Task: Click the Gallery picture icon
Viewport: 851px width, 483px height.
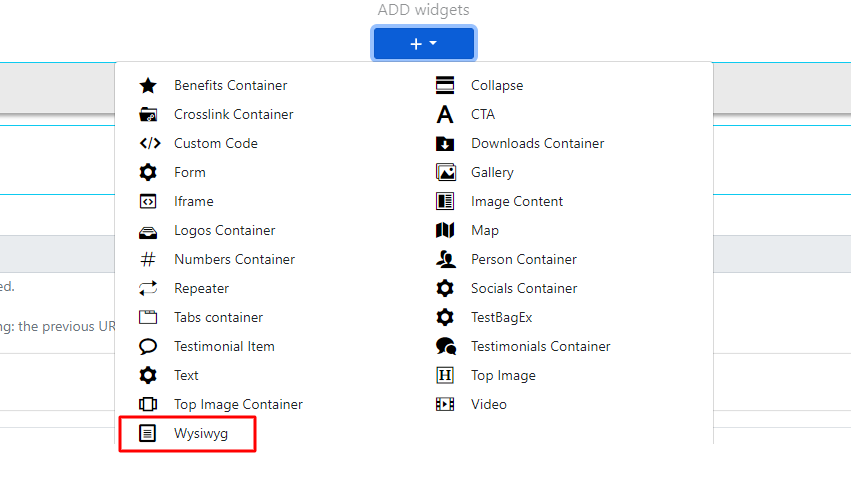Action: click(x=445, y=173)
